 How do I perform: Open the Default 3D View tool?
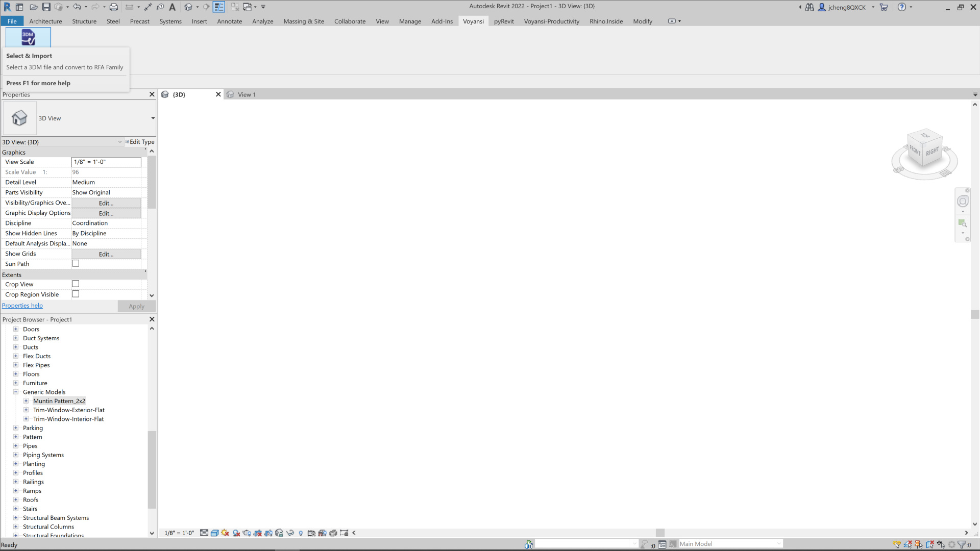point(188,7)
